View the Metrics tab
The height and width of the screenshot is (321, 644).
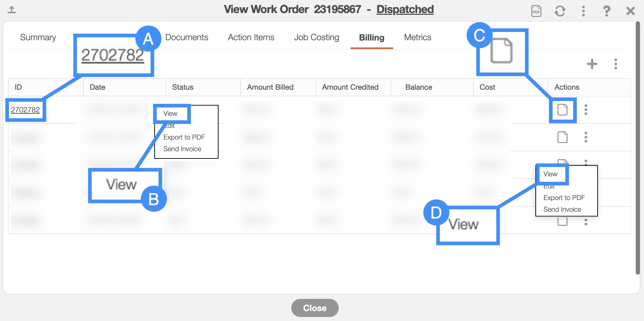[418, 37]
